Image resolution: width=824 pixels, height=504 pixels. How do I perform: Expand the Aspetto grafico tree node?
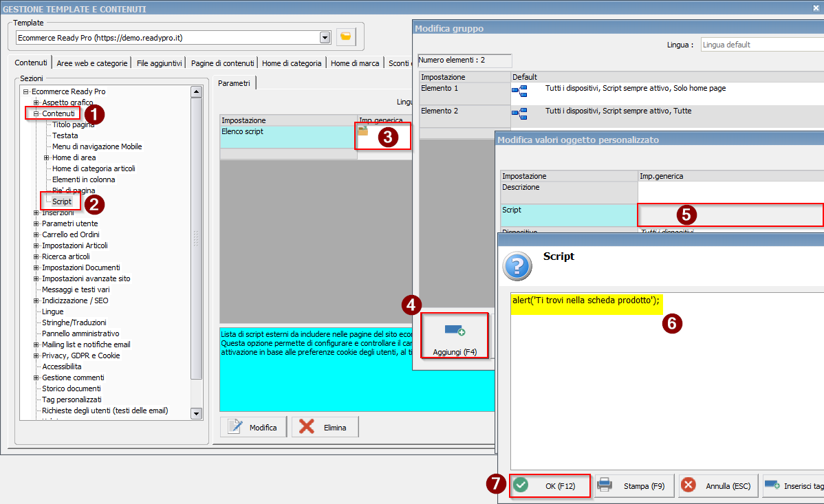pyautogui.click(x=36, y=102)
